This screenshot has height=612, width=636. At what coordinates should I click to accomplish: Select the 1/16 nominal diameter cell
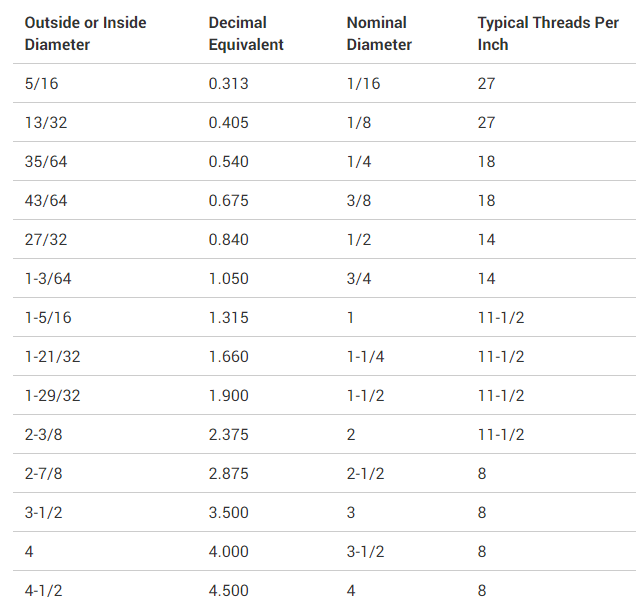363,84
